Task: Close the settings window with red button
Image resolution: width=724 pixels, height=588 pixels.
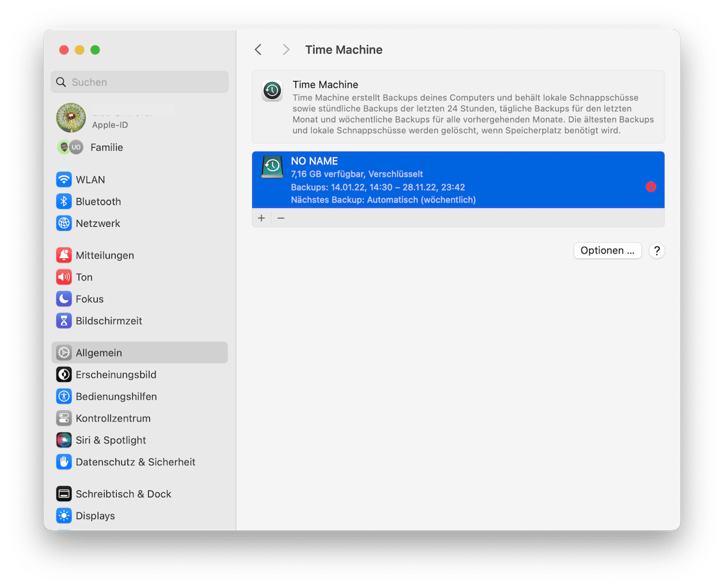Action: (x=64, y=50)
